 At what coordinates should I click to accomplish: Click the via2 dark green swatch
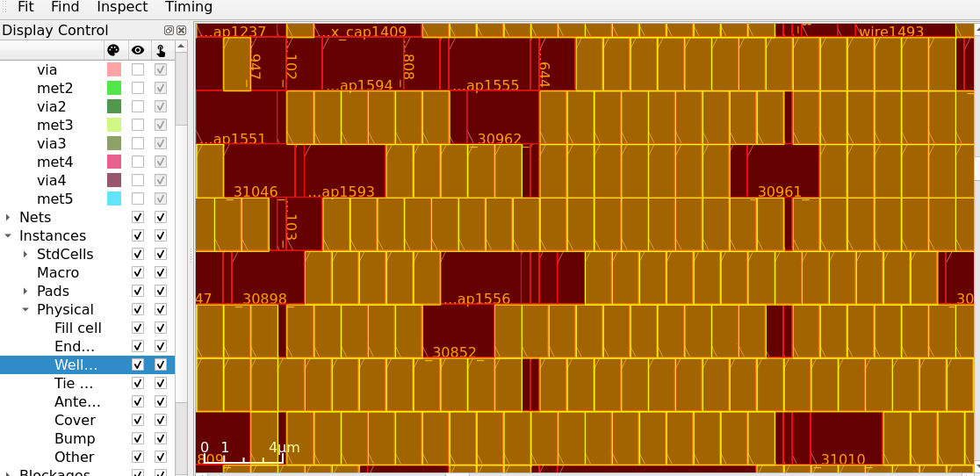click(114, 106)
